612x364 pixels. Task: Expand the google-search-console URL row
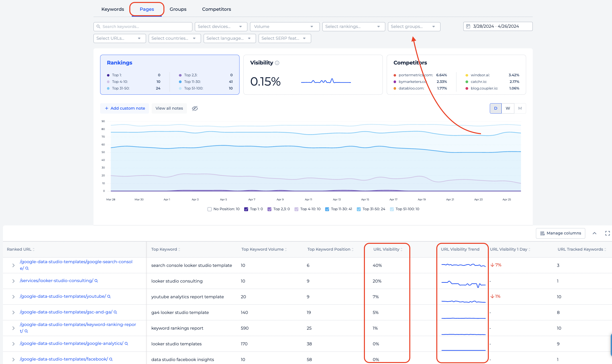click(x=13, y=265)
